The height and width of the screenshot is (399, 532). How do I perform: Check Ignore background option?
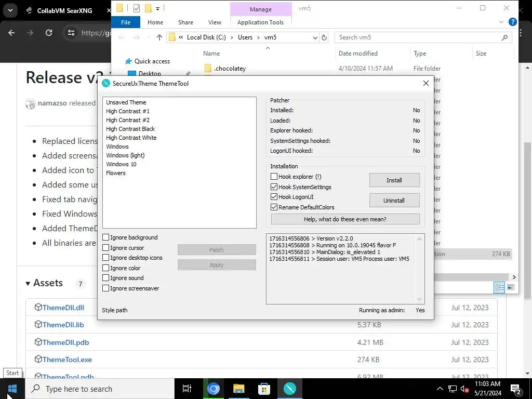pyautogui.click(x=105, y=237)
